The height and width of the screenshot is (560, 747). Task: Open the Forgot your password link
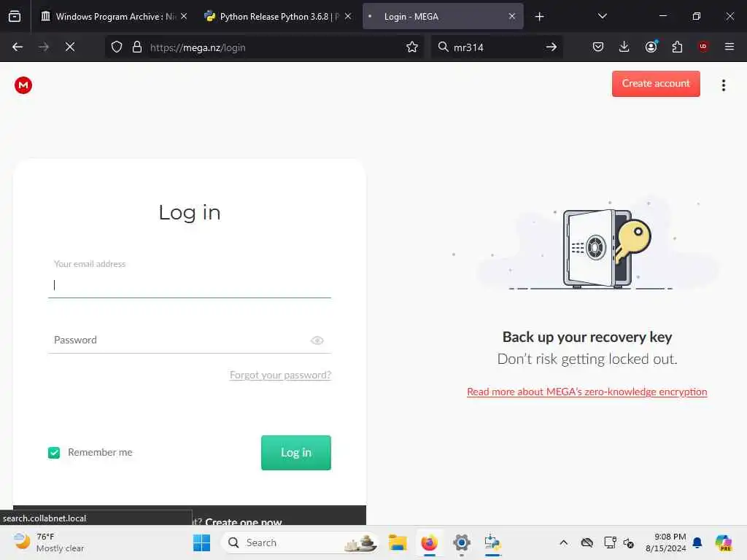coord(280,375)
